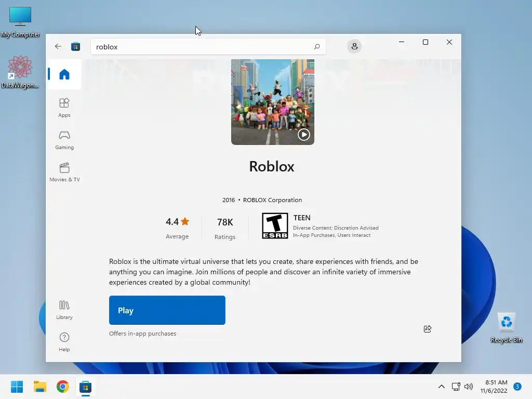Viewport: 532px width, 399px height.
Task: Open the volume speaker tray icon
Action: pyautogui.click(x=469, y=387)
